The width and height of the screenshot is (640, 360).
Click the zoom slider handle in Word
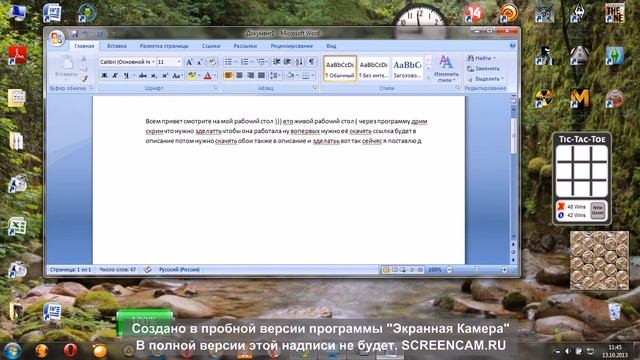tap(476, 269)
